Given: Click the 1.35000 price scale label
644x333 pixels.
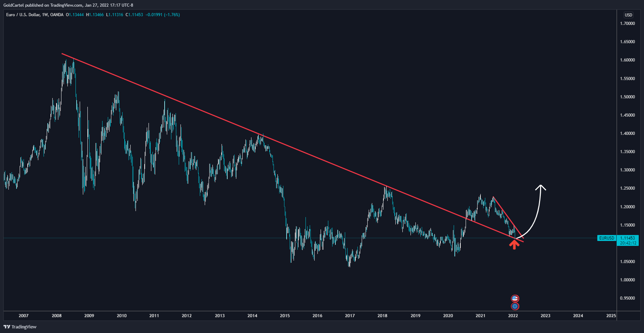Looking at the screenshot, I should tap(627, 152).
